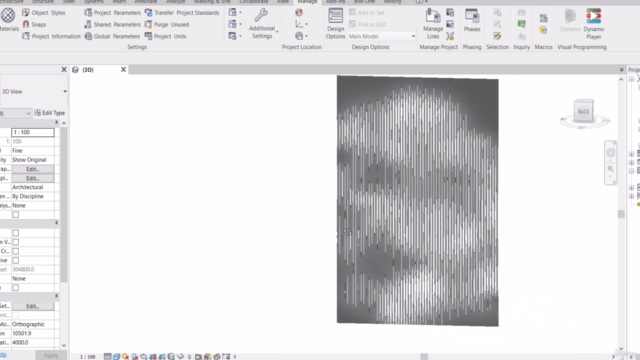Viewport: 640px width, 360px height.
Task: Click the Properties palette vertical scrollbar
Action: point(64,204)
